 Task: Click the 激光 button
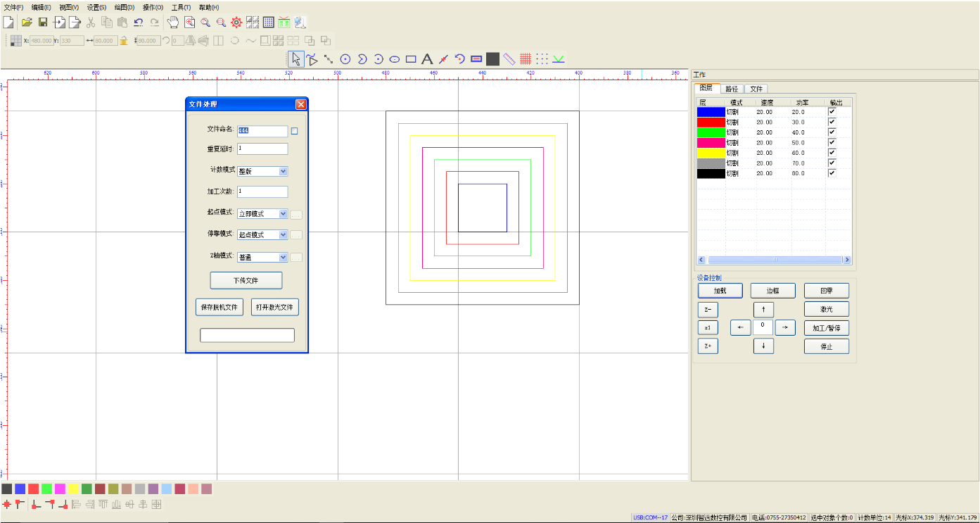coord(826,309)
